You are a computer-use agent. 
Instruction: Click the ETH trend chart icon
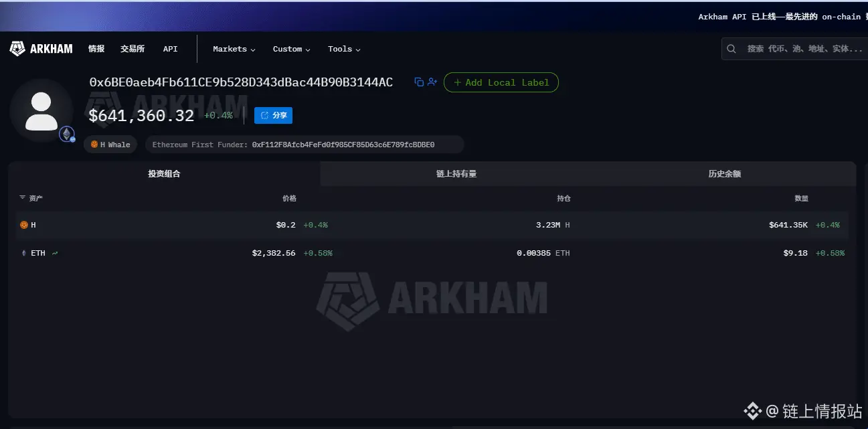[54, 253]
